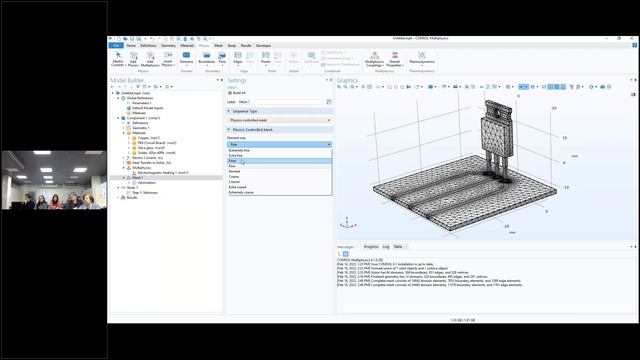Collapse the Physics-Controlled Mesh section
Screen dimensions: 640x360
coord(229,129)
